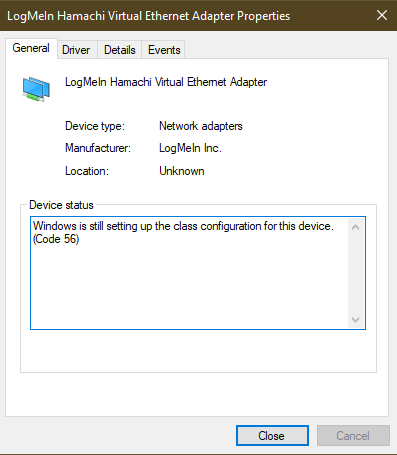Click the 'Device status' group label
The height and width of the screenshot is (455, 397).
[x=61, y=205]
